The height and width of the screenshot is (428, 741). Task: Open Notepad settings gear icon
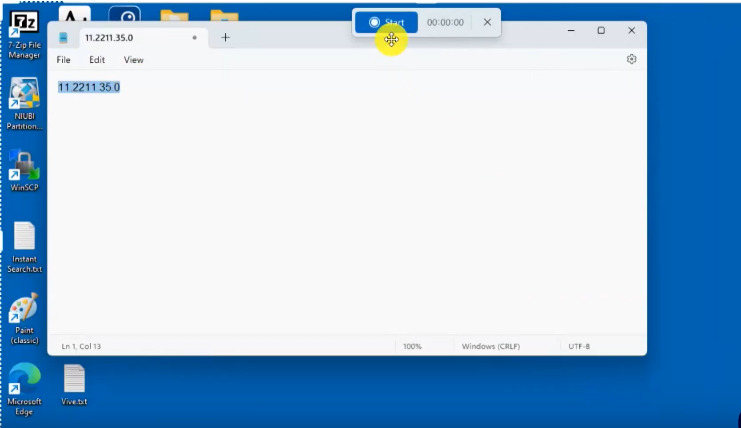pyautogui.click(x=631, y=59)
